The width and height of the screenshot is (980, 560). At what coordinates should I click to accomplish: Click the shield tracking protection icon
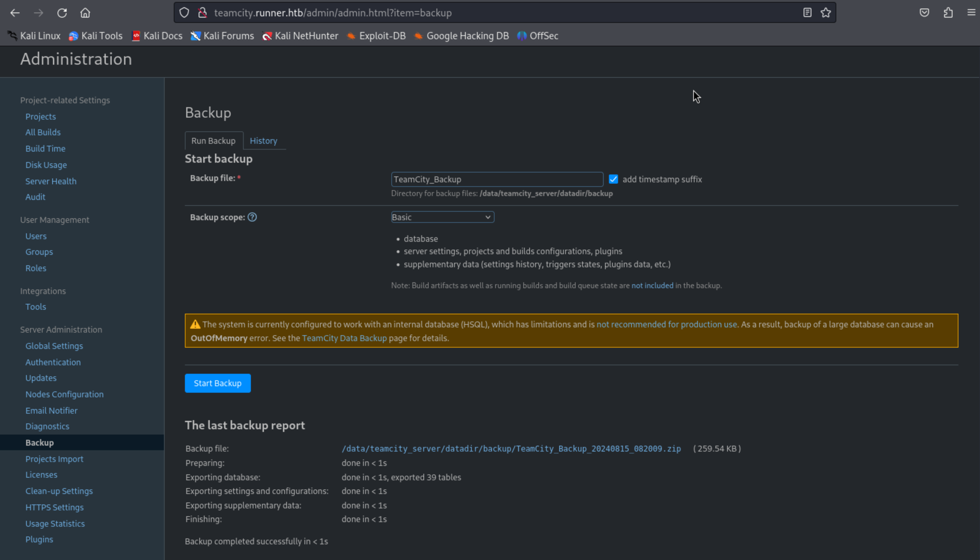point(184,13)
